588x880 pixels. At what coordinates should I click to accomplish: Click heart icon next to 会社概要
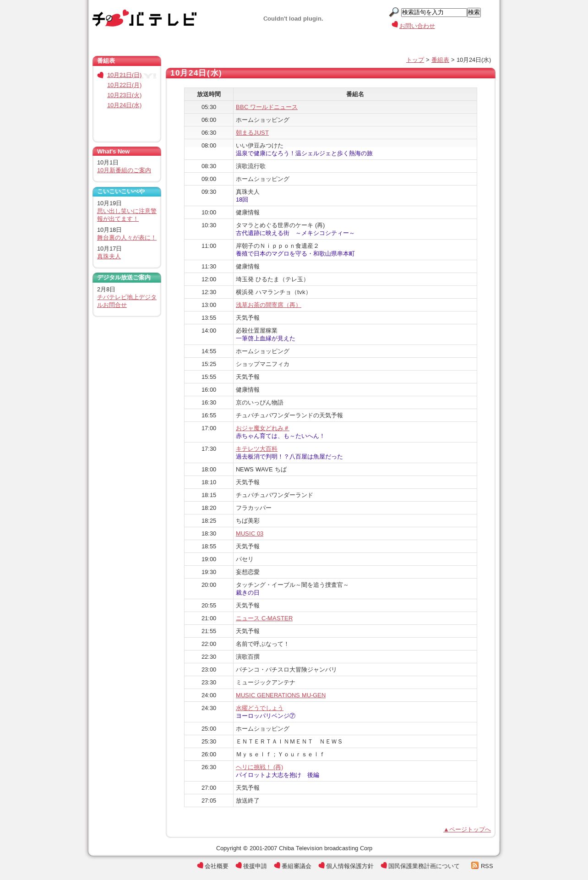click(200, 865)
